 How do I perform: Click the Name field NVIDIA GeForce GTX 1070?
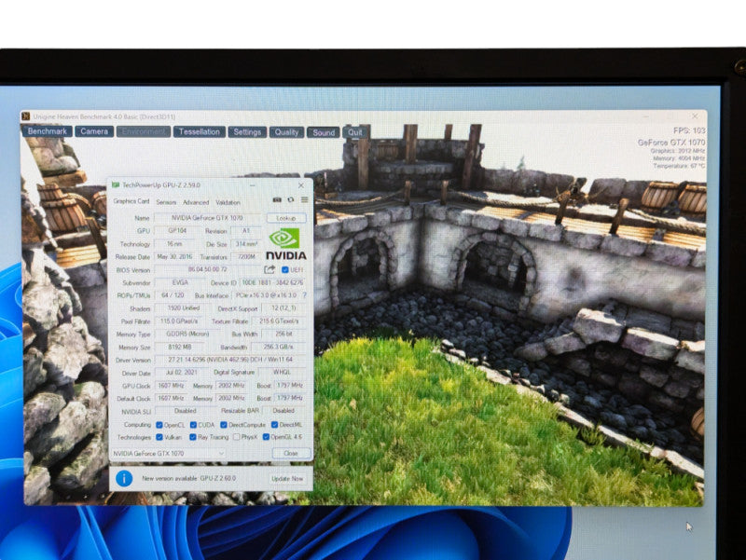click(207, 218)
